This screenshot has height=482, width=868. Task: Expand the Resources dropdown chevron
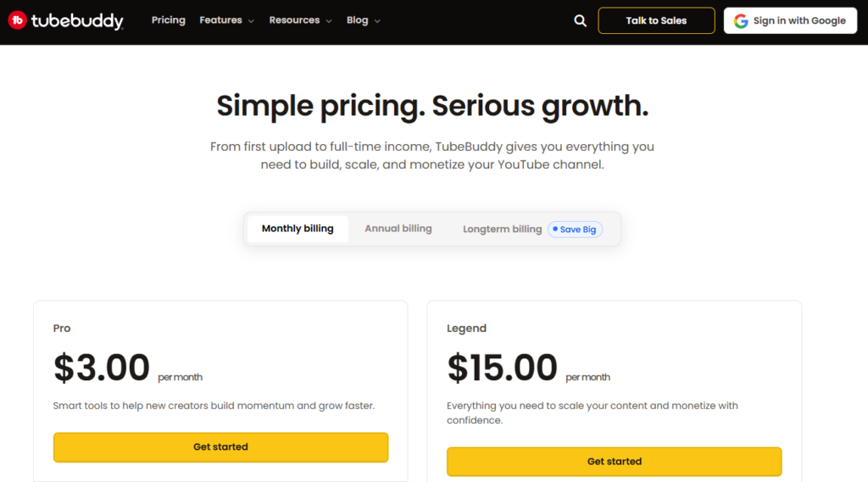point(327,21)
